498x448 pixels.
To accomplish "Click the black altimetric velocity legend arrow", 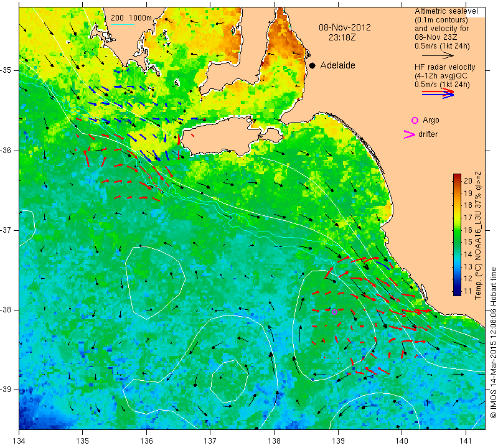I will (438, 56).
